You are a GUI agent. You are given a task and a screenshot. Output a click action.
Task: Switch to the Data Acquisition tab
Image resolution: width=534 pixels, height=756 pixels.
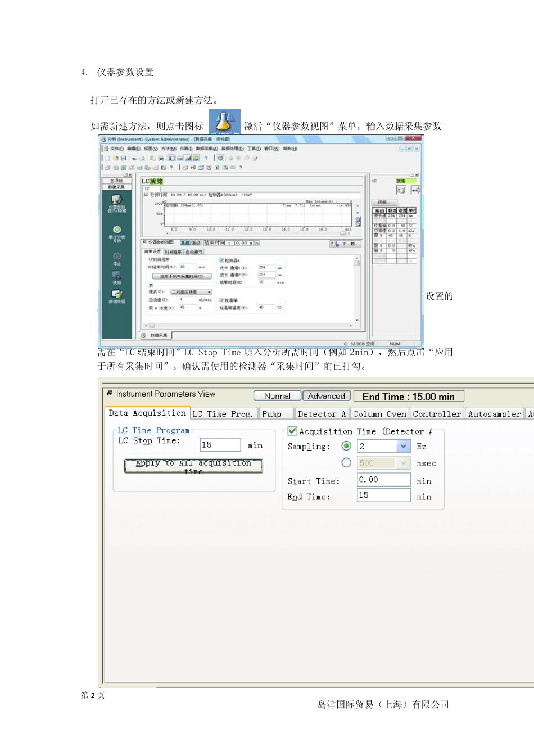[147, 413]
